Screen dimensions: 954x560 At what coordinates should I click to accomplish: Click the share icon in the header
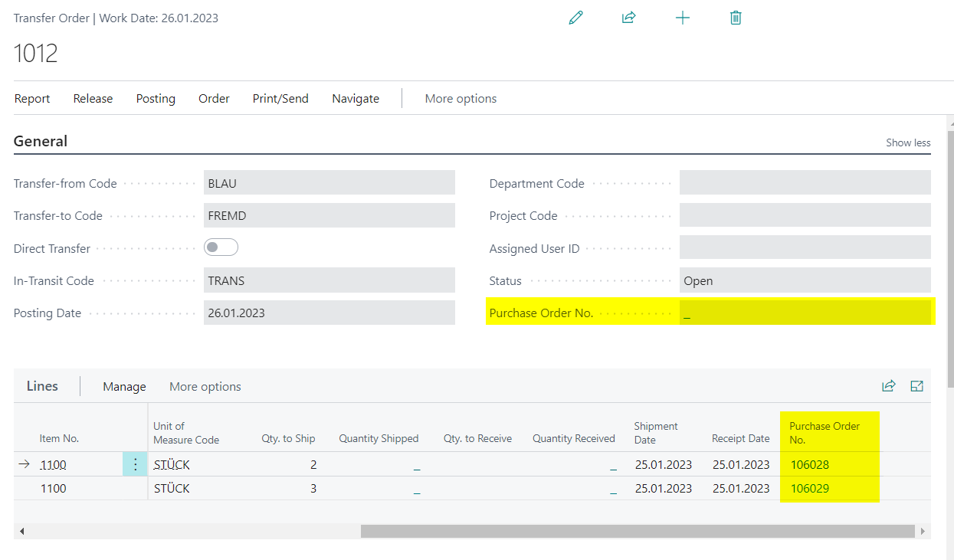629,17
